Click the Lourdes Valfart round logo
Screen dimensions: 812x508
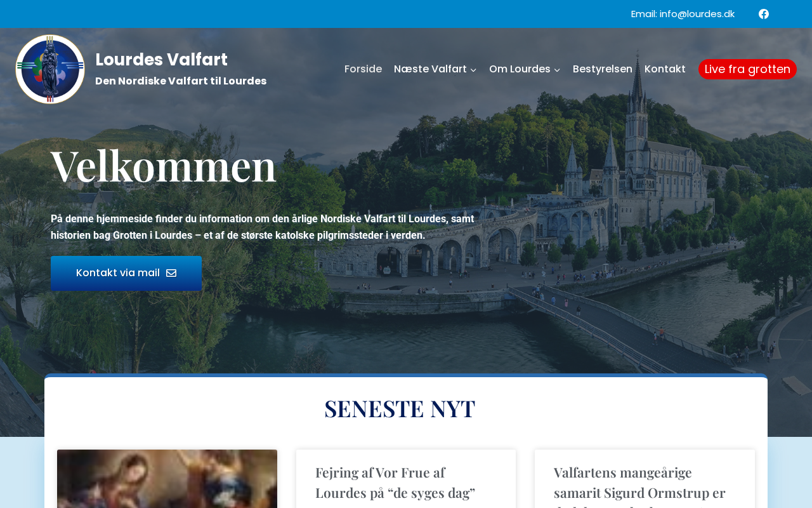coord(50,69)
